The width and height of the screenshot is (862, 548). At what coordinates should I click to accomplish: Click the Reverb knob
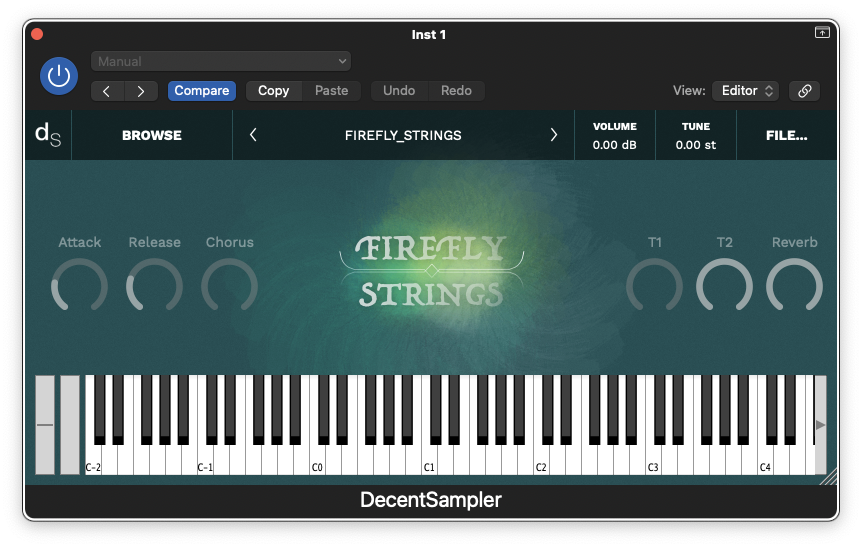pos(794,286)
